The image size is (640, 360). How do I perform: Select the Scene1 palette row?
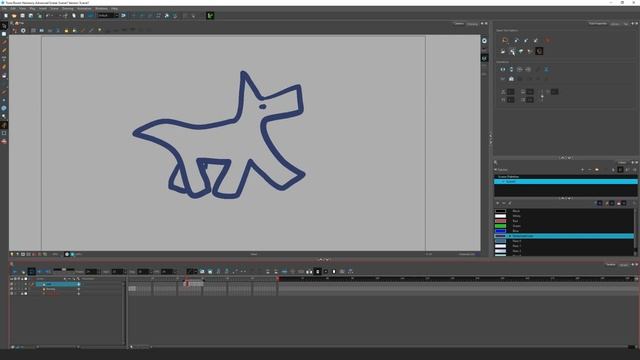[x=566, y=182]
